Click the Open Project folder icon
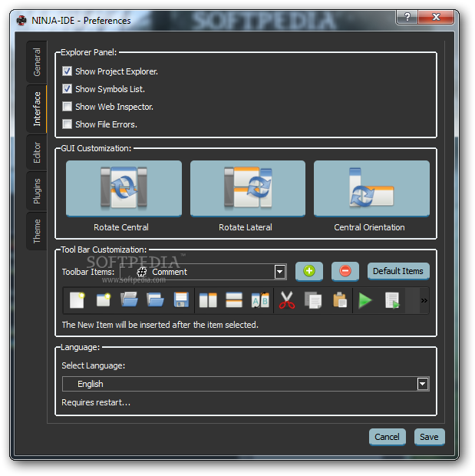Viewport: 475px width, 476px height. point(155,300)
